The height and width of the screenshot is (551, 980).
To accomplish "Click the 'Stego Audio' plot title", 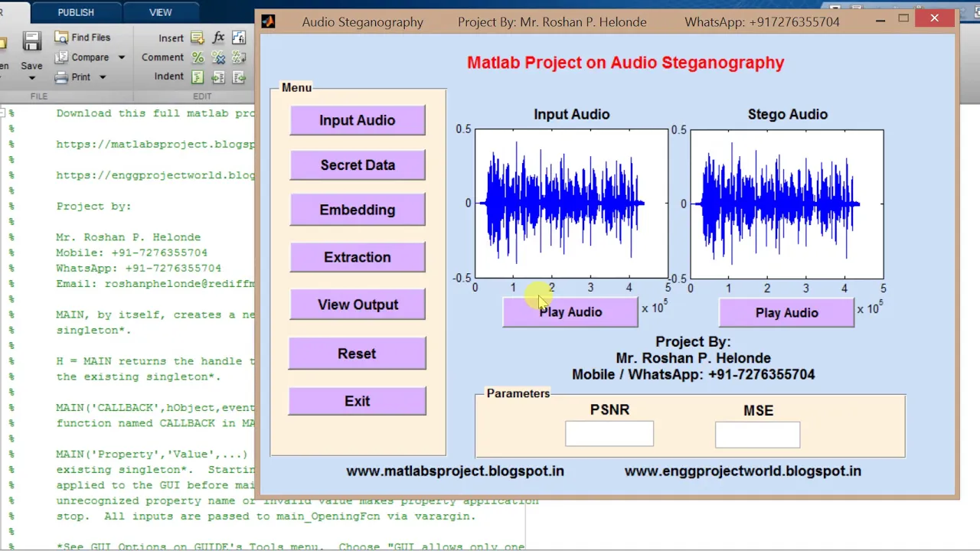I will coord(788,114).
